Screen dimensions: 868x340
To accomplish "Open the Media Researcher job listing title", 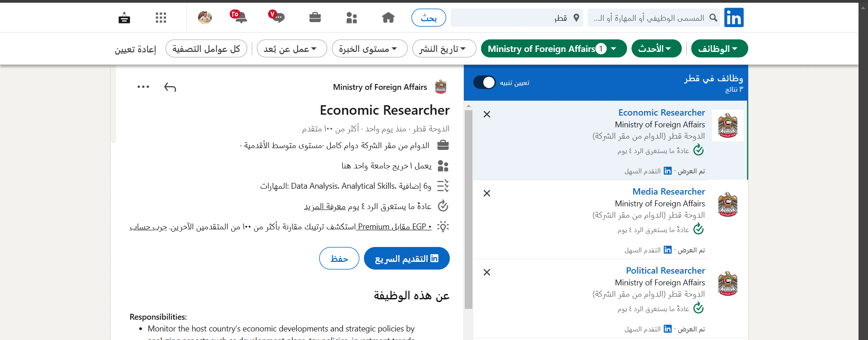I will pos(669,191).
